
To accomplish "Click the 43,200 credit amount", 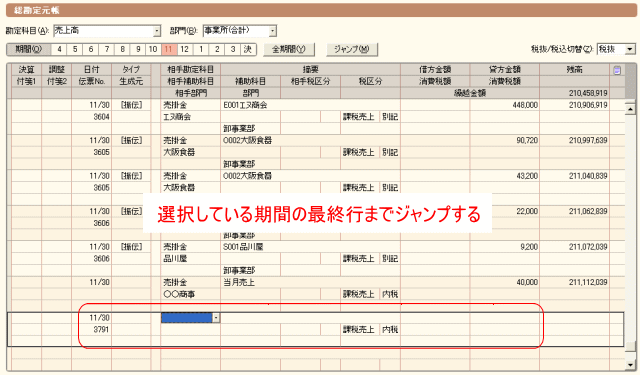I will (527, 176).
